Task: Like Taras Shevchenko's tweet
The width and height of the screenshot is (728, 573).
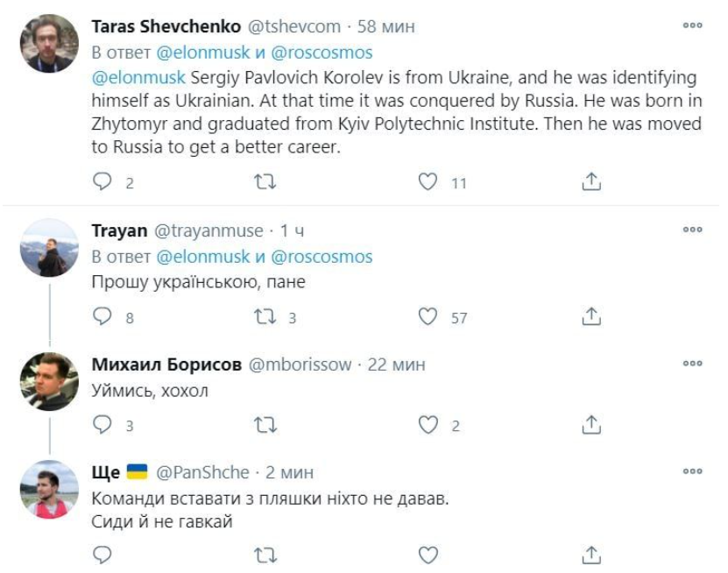Action: (428, 182)
